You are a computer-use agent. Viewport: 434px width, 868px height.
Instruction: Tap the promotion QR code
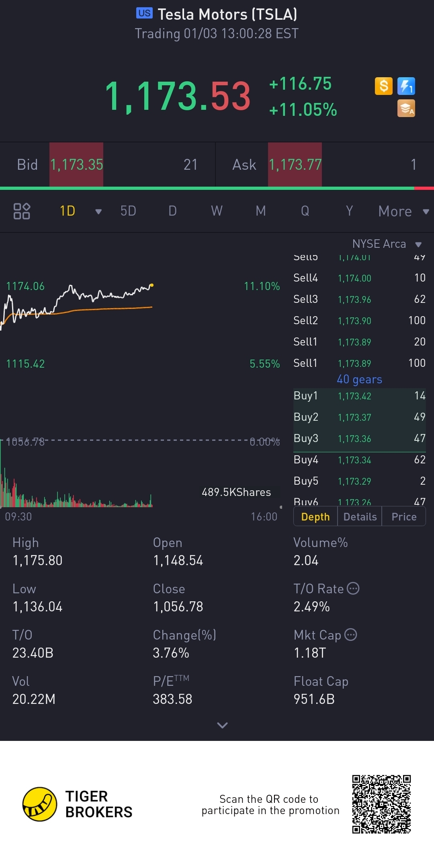[381, 804]
